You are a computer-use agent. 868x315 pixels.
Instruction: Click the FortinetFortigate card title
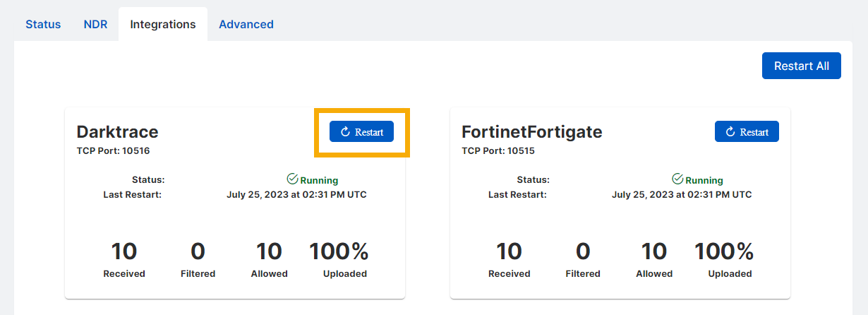[x=531, y=132]
